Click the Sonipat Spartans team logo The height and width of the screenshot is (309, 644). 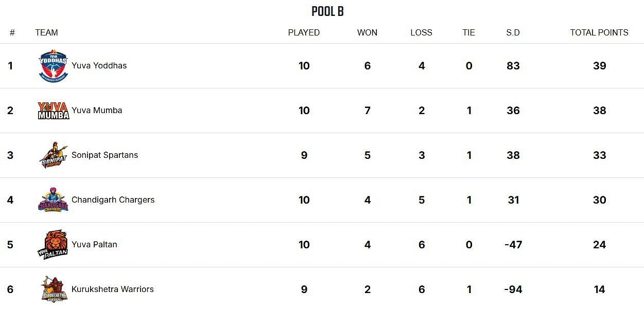pyautogui.click(x=53, y=155)
